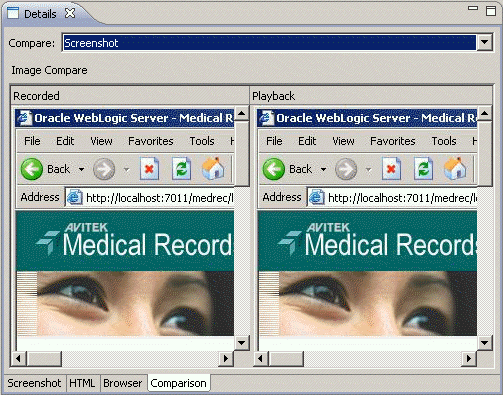
Task: Open the Compare dropdown arrow
Action: coord(484,42)
